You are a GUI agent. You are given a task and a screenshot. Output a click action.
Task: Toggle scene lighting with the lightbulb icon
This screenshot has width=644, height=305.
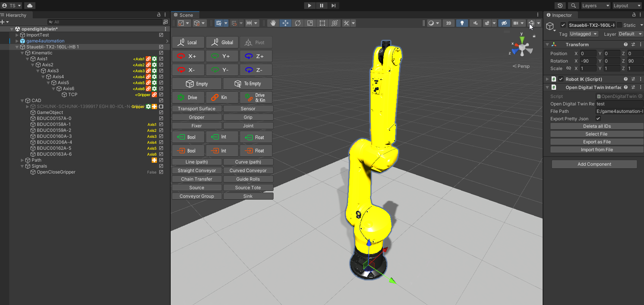click(x=462, y=23)
